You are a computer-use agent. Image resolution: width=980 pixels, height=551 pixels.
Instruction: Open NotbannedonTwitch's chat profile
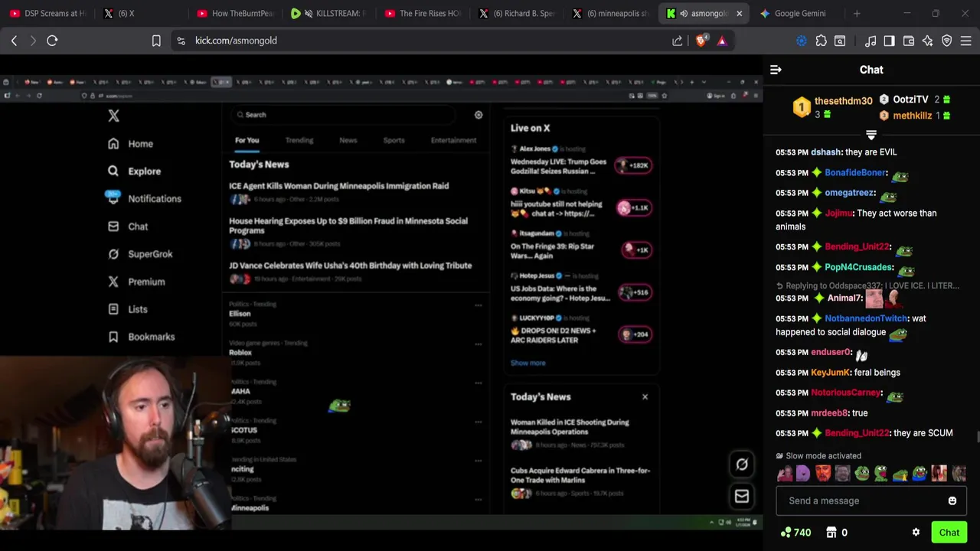coord(866,318)
